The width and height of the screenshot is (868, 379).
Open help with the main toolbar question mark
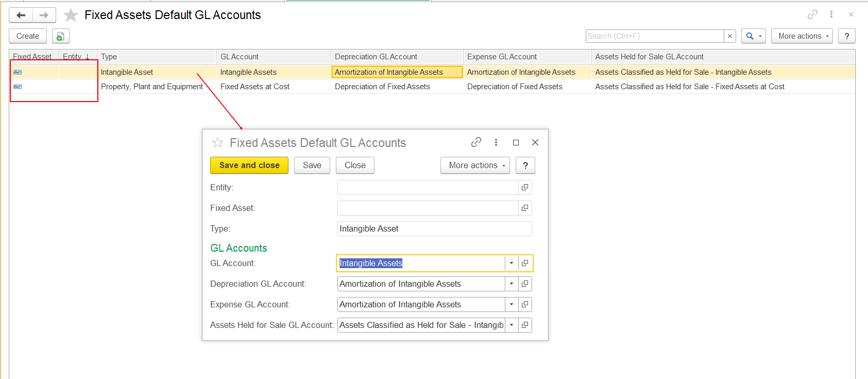point(847,36)
